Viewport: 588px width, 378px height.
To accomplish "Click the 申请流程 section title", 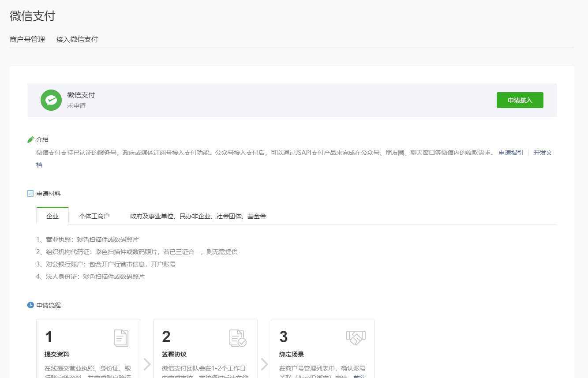I will click(x=49, y=305).
